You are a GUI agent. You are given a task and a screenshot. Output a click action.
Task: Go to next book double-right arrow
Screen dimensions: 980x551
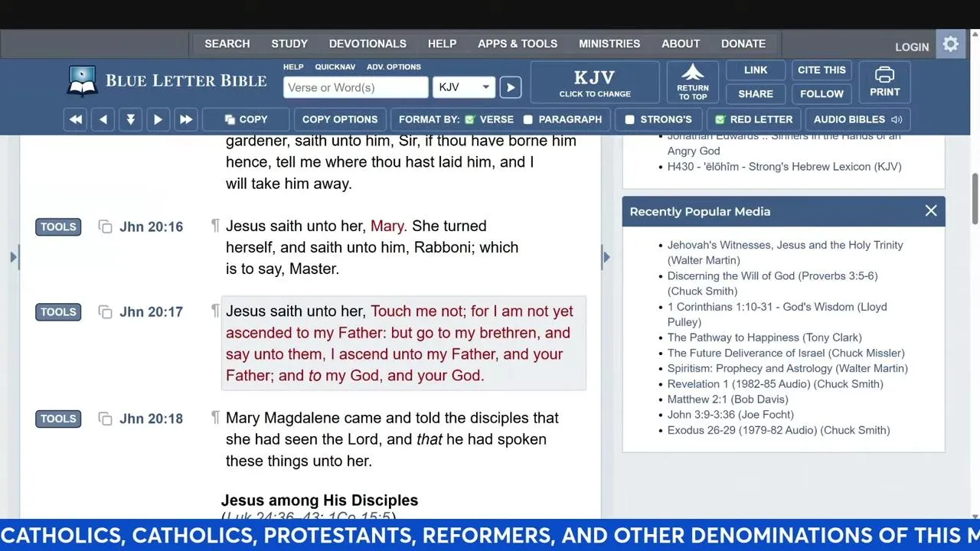click(x=186, y=119)
